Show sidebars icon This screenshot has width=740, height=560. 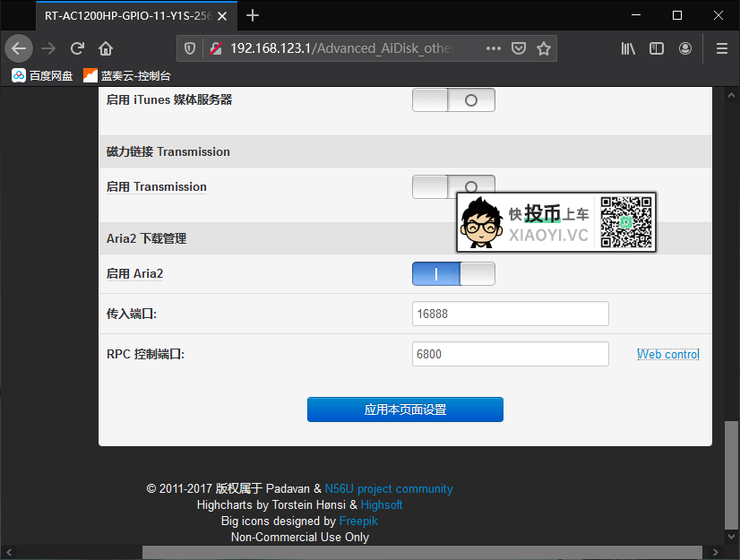657,48
